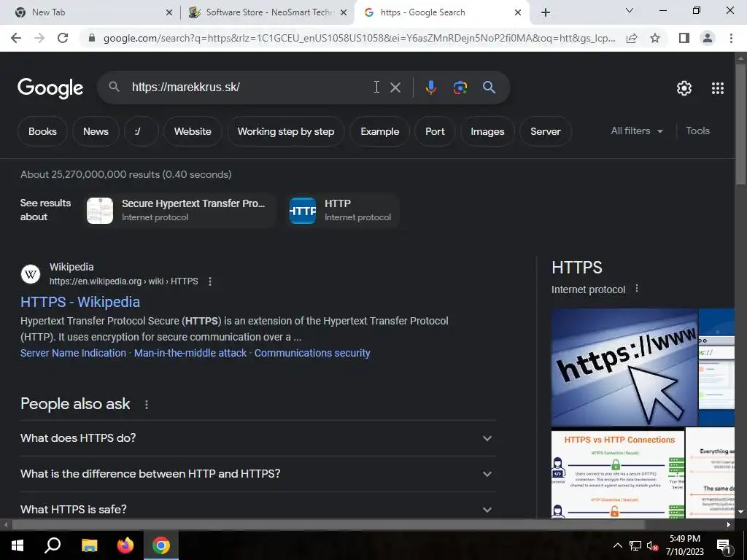Open HTTPS vs HTTP Connections image
Image resolution: width=747 pixels, height=560 pixels.
click(x=618, y=472)
